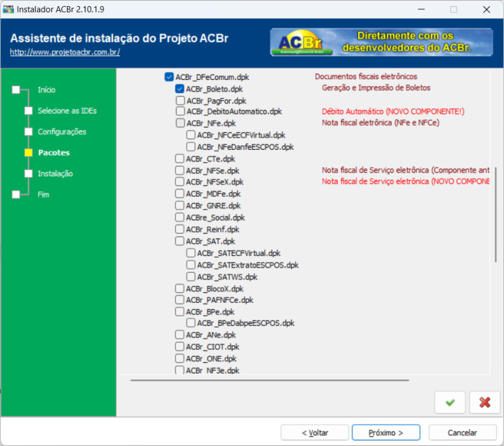The width and height of the screenshot is (504, 446).
Task: Check the ACBr_NFSe.dpk package
Action: [x=179, y=171]
